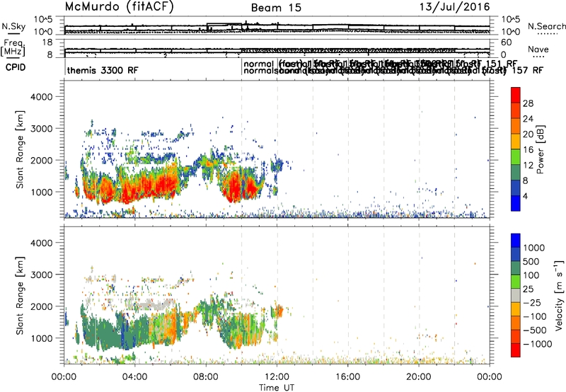Select the 100 label on Velocity colorbar

click(x=531, y=275)
